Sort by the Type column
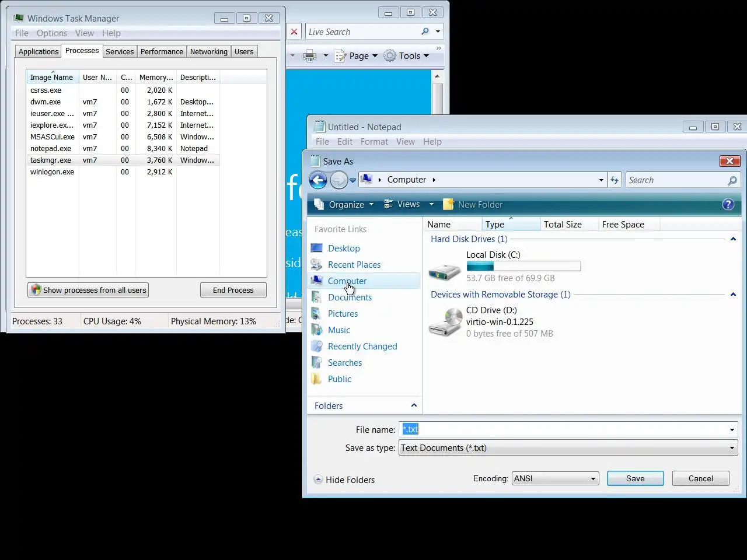Viewport: 747px width, 560px height. (511, 225)
